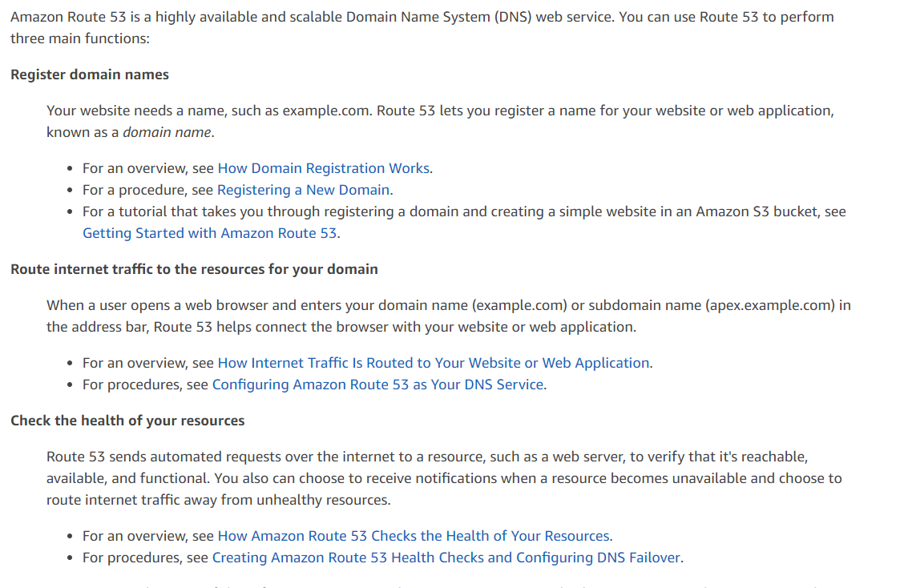Image resolution: width=900 pixels, height=588 pixels.
Task: Open the How Domain Registration Works link
Action: [323, 168]
